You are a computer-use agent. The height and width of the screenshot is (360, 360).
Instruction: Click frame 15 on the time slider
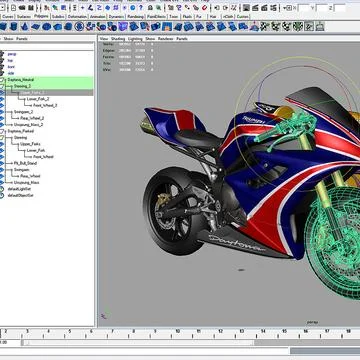[284, 331]
